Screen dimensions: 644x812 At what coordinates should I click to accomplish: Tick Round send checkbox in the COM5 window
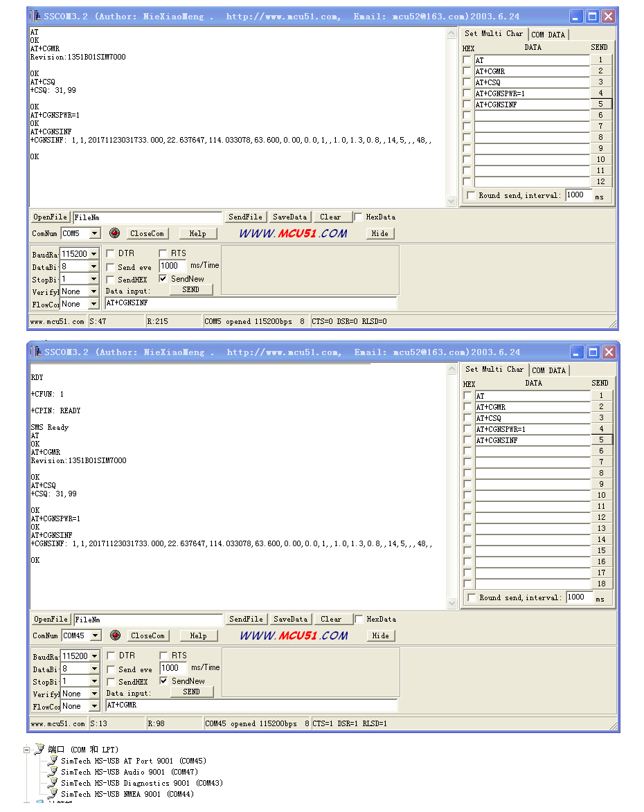pyautogui.click(x=471, y=195)
